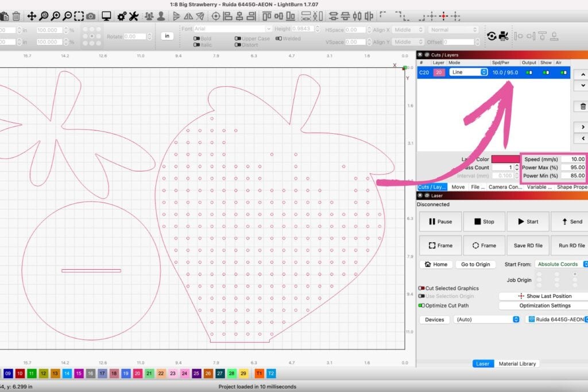588x392 pixels.
Task: Select the Pan/Move view tool
Action: pyautogui.click(x=32, y=16)
